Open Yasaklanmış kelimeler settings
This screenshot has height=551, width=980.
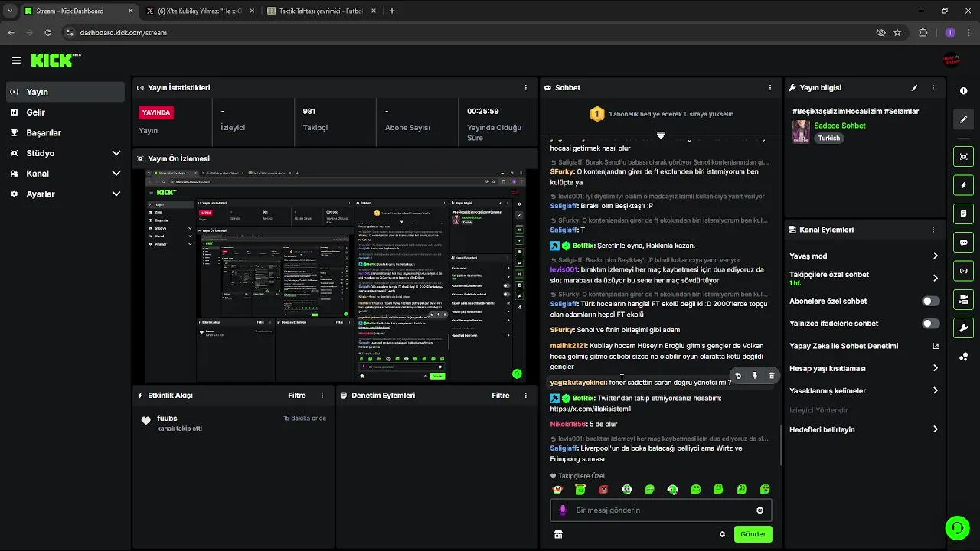(x=864, y=391)
